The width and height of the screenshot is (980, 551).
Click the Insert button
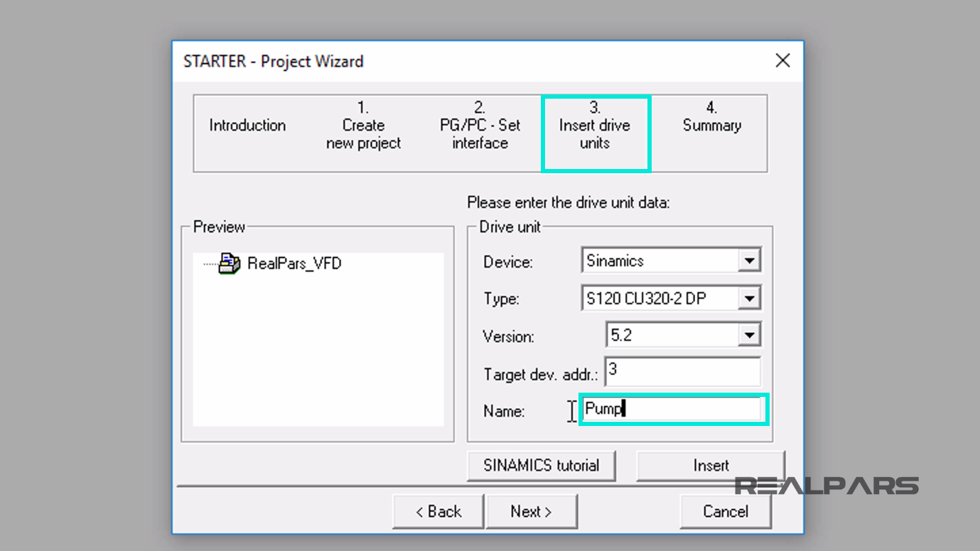point(711,466)
